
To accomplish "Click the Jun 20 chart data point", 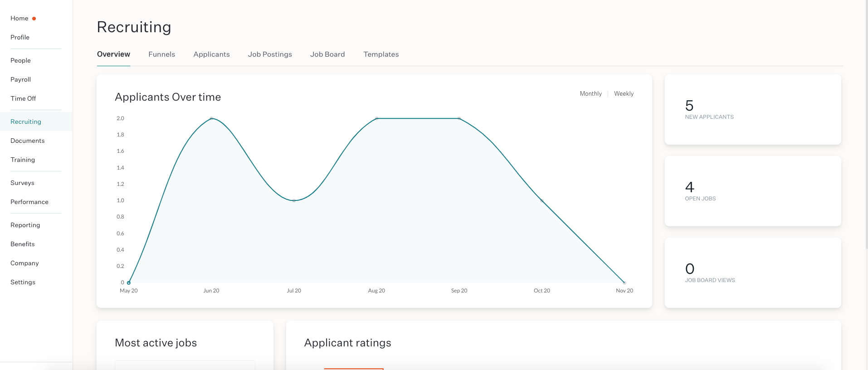I will [211, 118].
